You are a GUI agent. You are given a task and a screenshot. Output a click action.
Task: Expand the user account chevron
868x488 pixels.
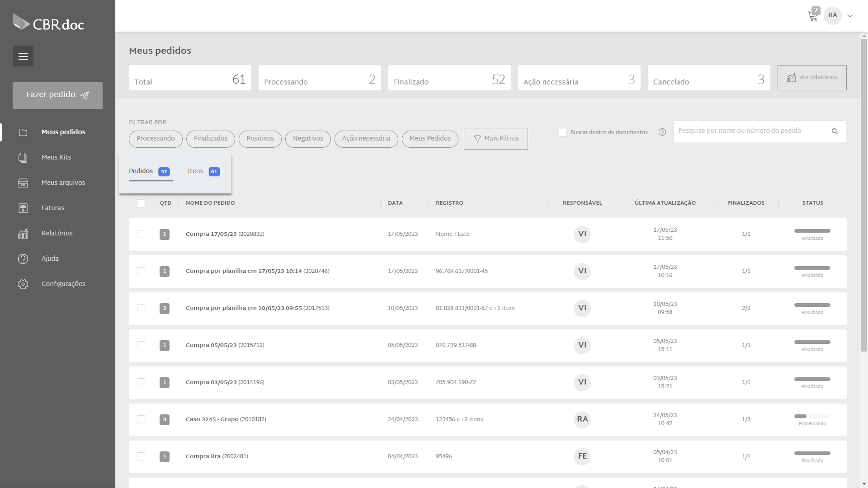point(850,16)
